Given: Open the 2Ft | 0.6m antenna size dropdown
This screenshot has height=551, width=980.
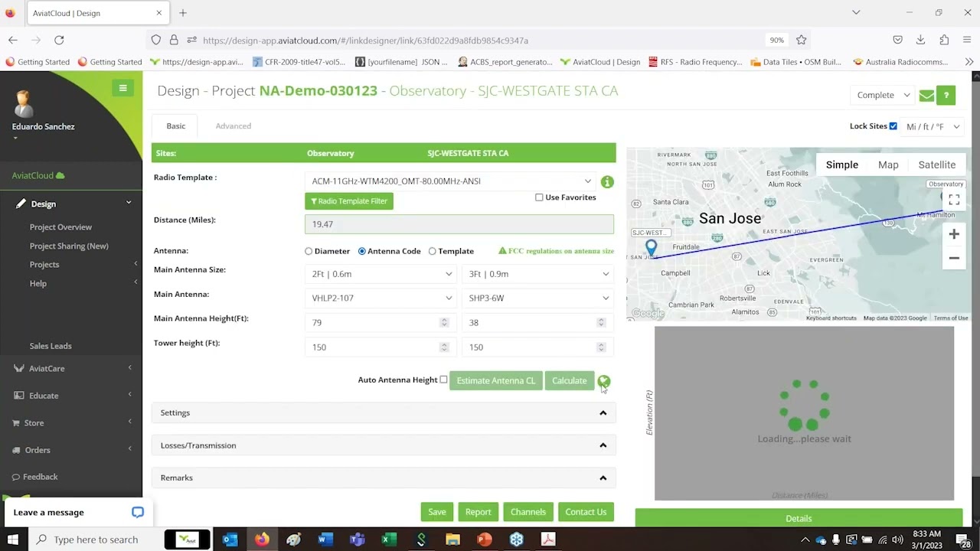Looking at the screenshot, I should pyautogui.click(x=381, y=274).
